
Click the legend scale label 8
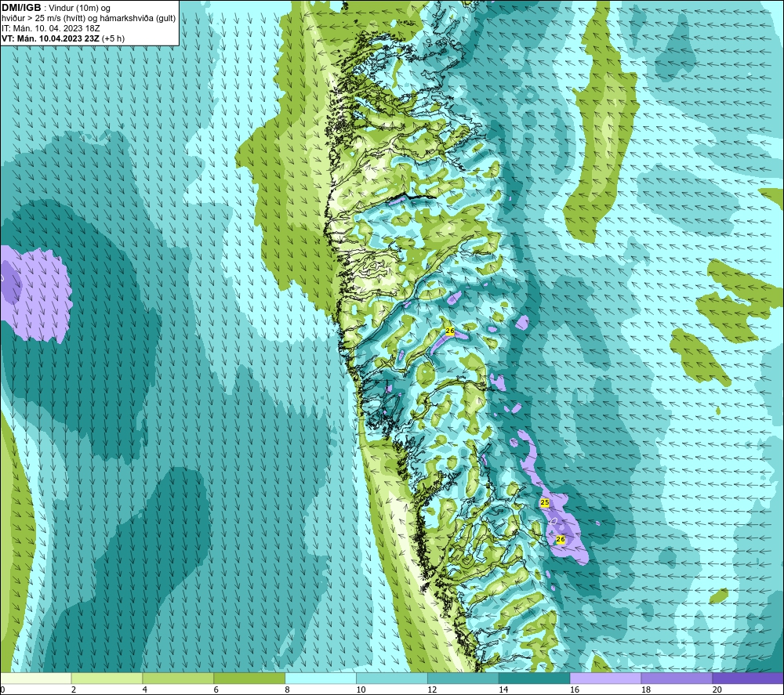pos(288,690)
